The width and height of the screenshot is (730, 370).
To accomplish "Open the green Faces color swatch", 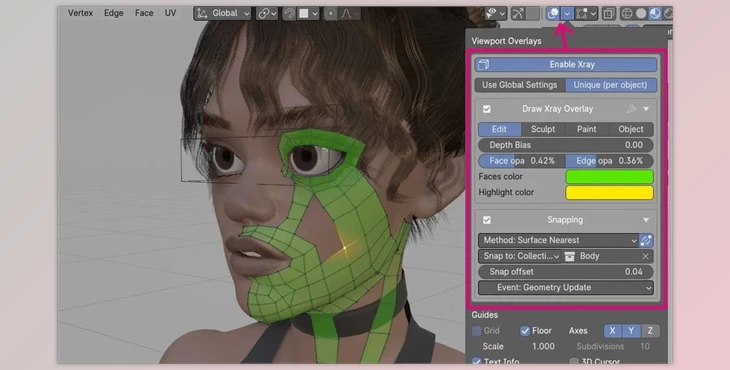I will tap(609, 177).
